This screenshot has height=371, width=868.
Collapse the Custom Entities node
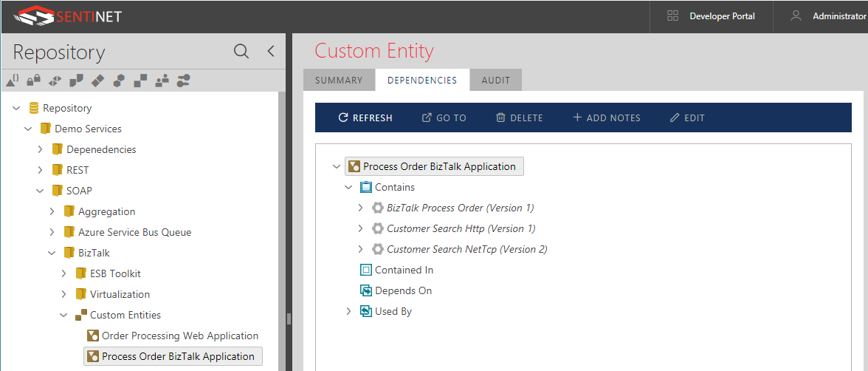coord(63,315)
